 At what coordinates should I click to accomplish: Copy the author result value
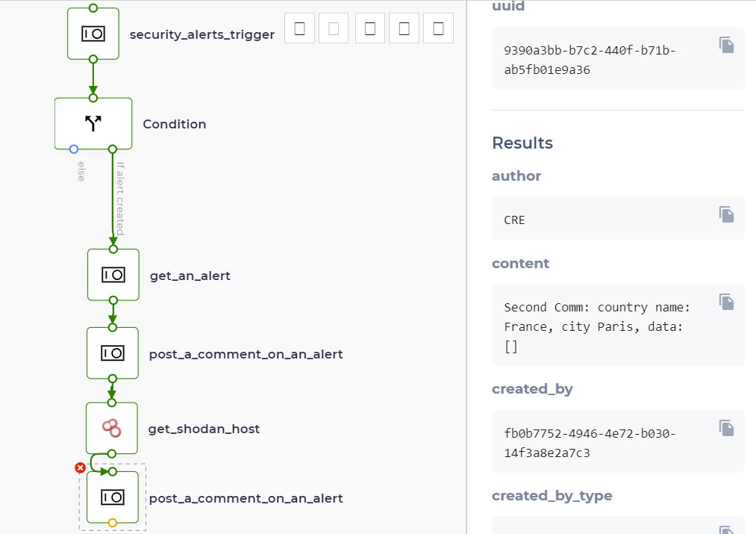tap(727, 214)
